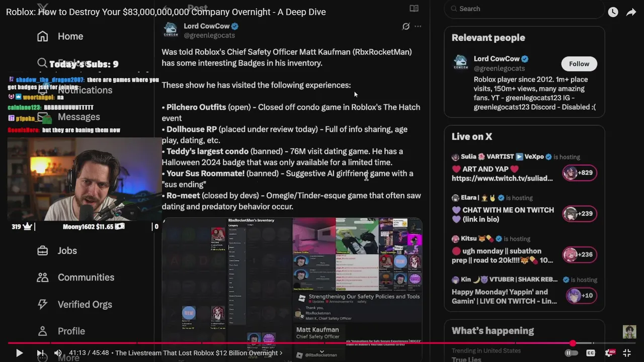Click the Watch Later clock icon
644x362 pixels.
tap(613, 12)
